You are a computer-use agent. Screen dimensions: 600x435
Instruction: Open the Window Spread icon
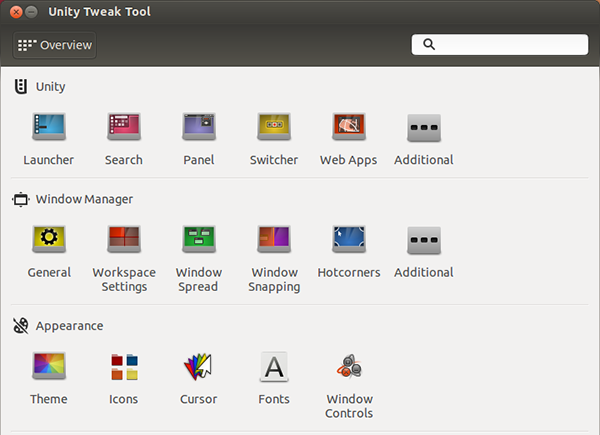(199, 239)
